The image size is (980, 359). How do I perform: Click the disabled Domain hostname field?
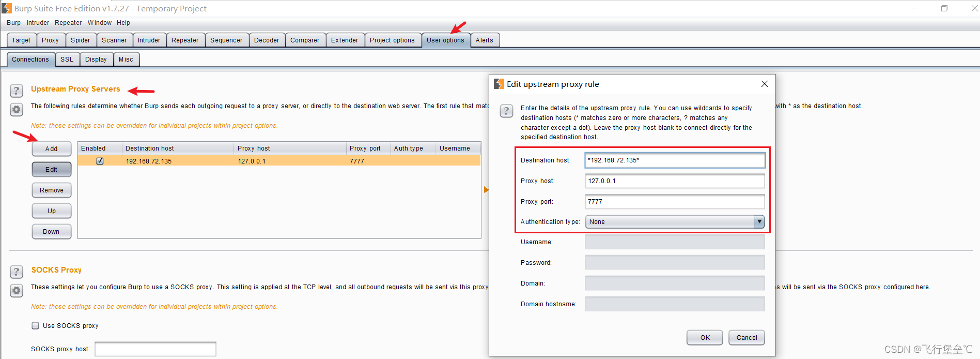pos(675,304)
